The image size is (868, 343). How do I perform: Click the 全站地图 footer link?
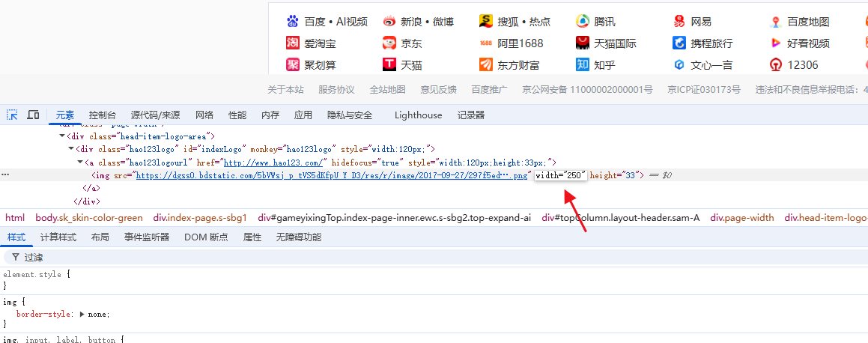387,89
